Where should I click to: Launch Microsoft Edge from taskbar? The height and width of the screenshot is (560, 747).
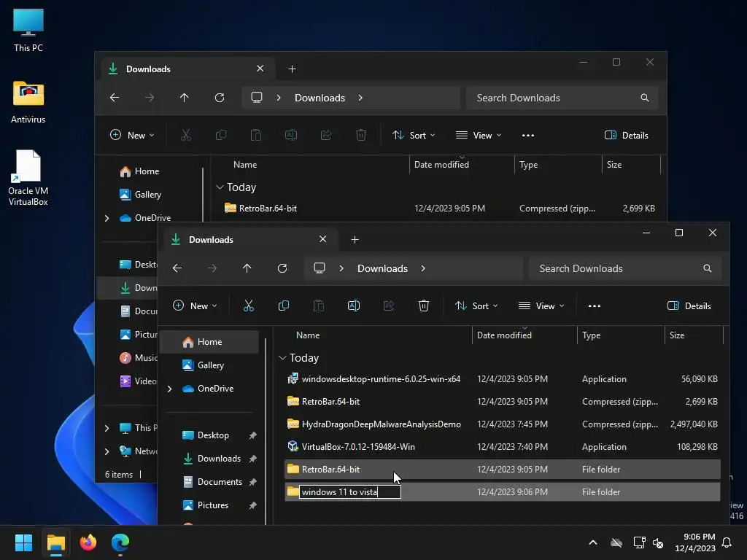point(120,542)
